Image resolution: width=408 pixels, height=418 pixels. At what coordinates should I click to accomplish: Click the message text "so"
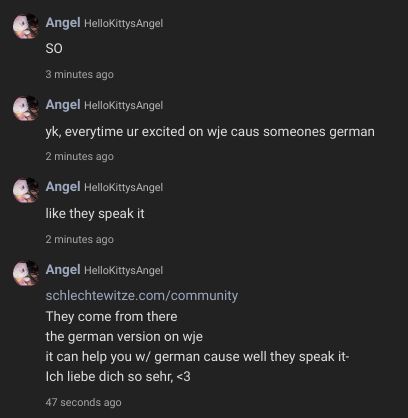[x=54, y=49]
